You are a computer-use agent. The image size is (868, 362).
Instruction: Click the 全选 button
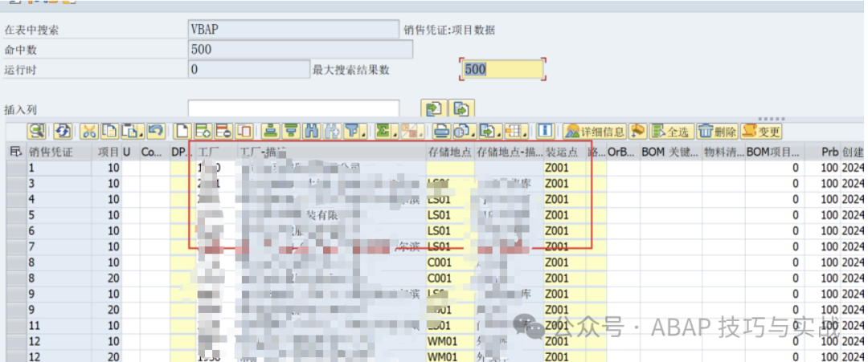click(x=671, y=131)
